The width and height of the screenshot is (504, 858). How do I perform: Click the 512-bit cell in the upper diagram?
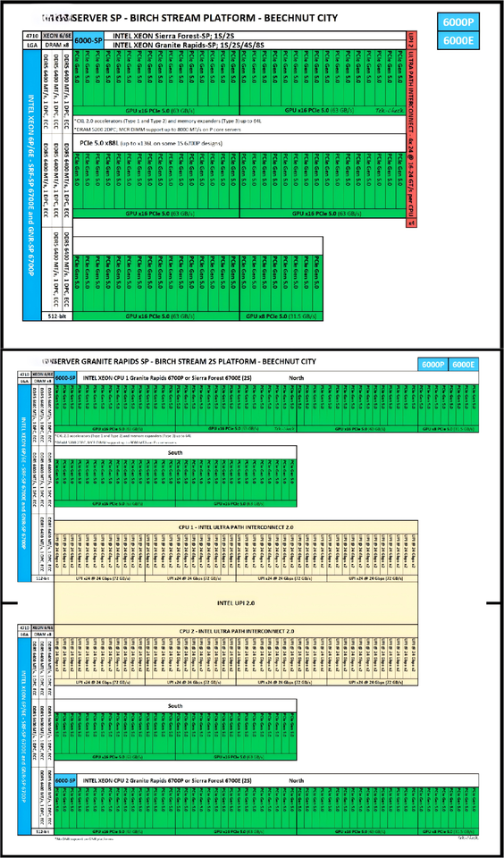tap(57, 316)
